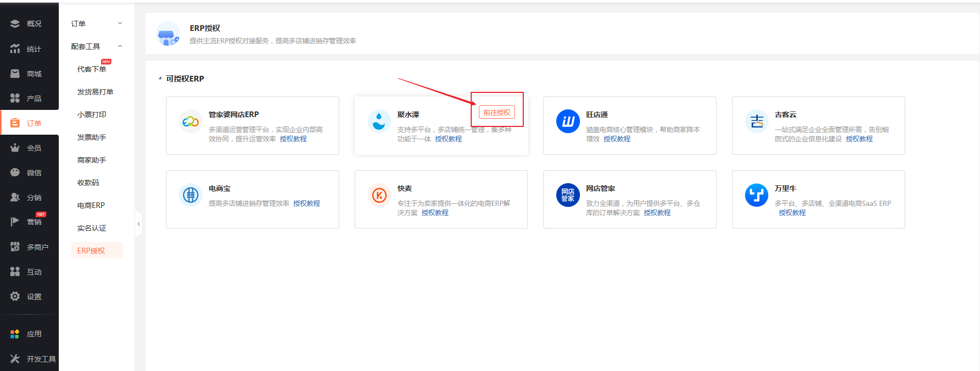Click the 会员 member crown icon

click(15, 148)
